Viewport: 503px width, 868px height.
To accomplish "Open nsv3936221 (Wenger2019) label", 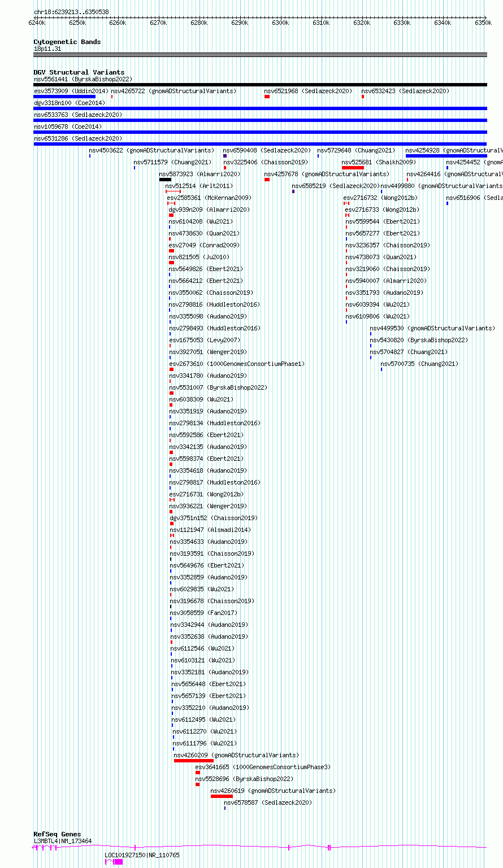I will click(x=208, y=506).
